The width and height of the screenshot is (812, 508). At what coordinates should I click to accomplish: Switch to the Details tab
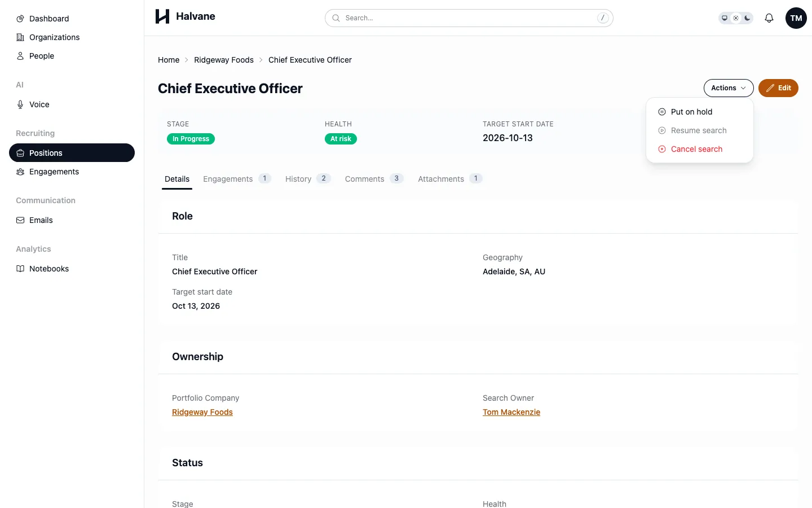pyautogui.click(x=177, y=179)
